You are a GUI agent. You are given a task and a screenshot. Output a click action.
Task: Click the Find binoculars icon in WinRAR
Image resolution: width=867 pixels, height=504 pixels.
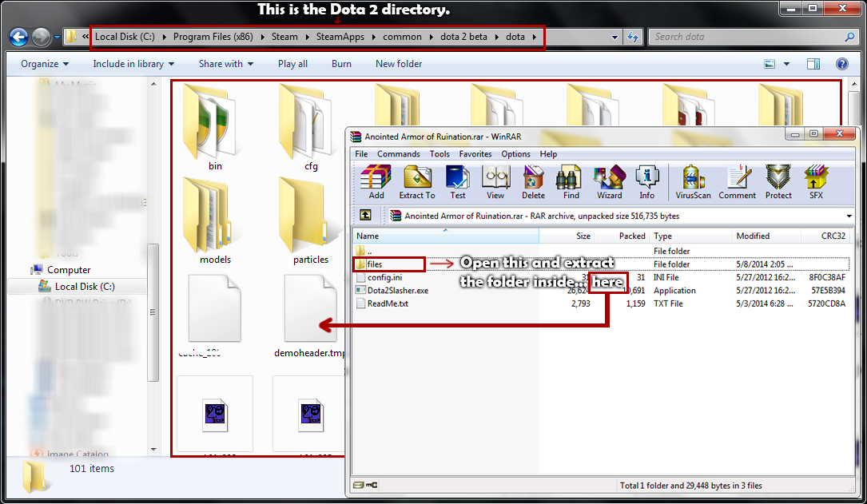pyautogui.click(x=571, y=182)
